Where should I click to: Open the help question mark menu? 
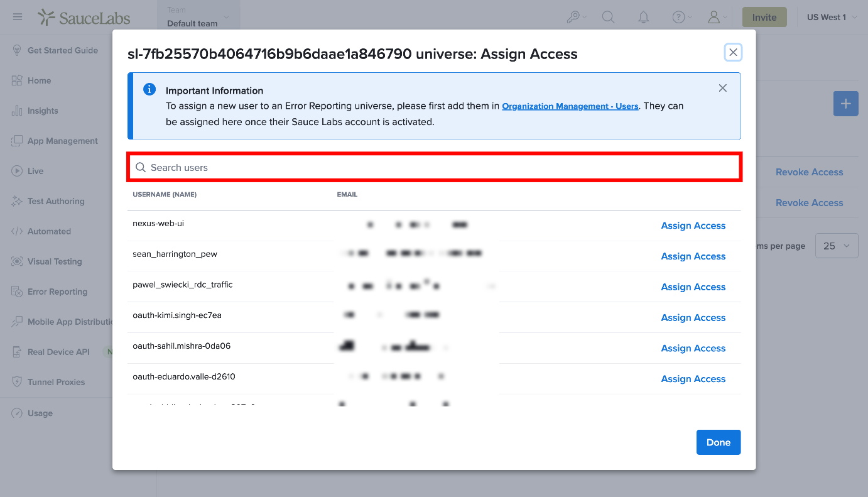[682, 17]
